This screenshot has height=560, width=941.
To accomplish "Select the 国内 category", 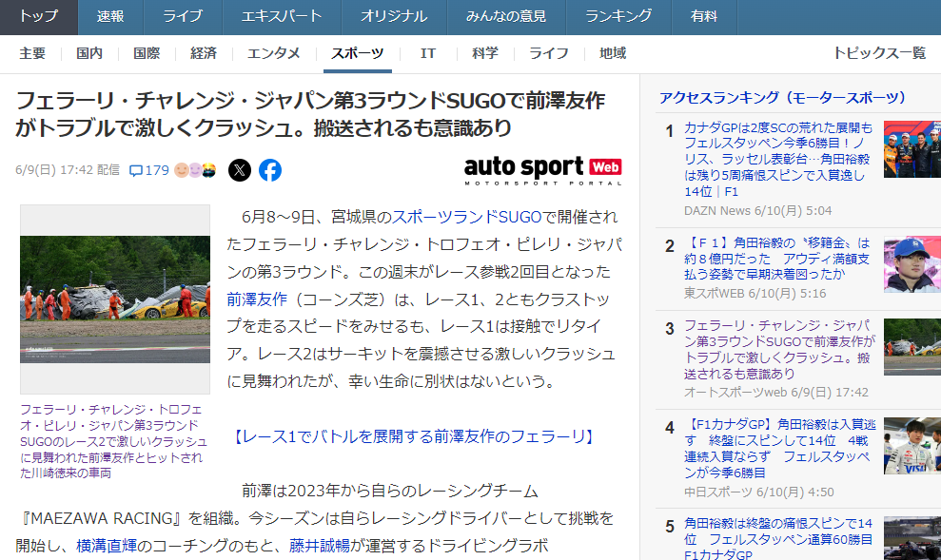I will coord(89,53).
